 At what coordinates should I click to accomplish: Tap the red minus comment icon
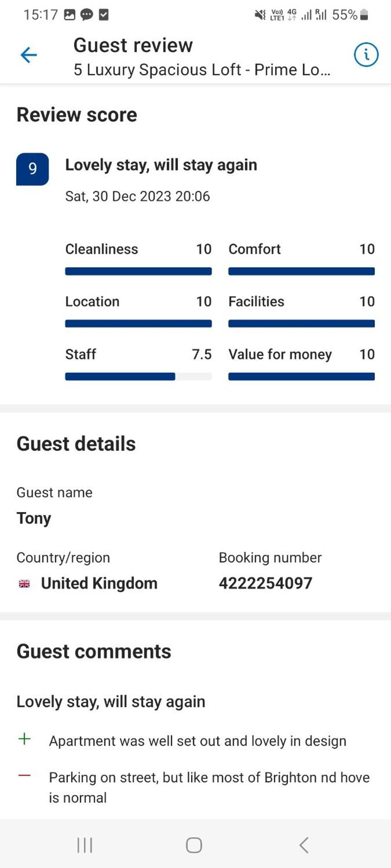[x=24, y=775]
